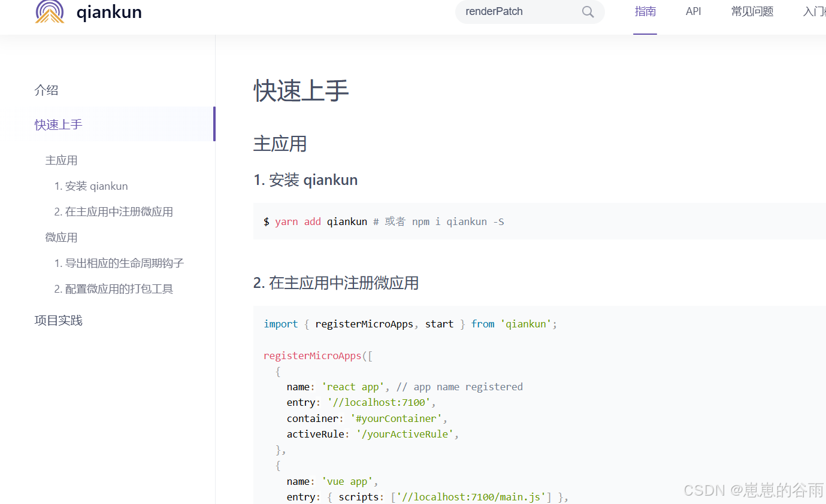Select 项目实践 in the sidebar

coord(58,320)
